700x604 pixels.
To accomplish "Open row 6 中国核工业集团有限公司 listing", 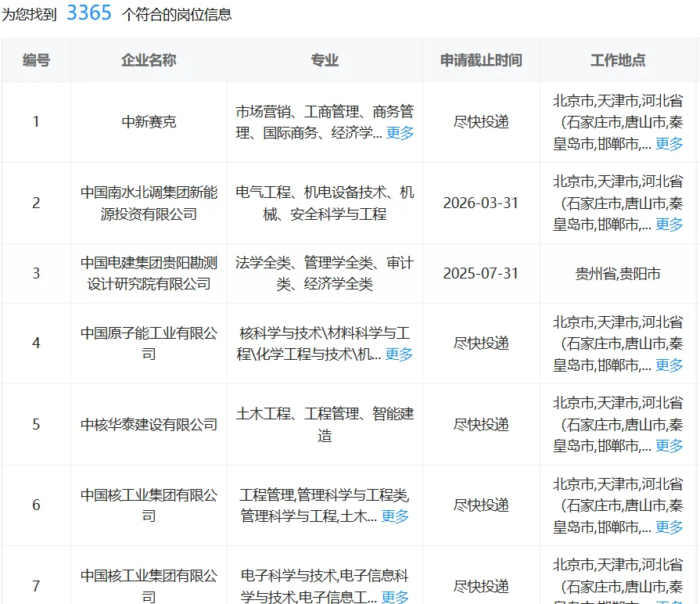I will pos(149,505).
